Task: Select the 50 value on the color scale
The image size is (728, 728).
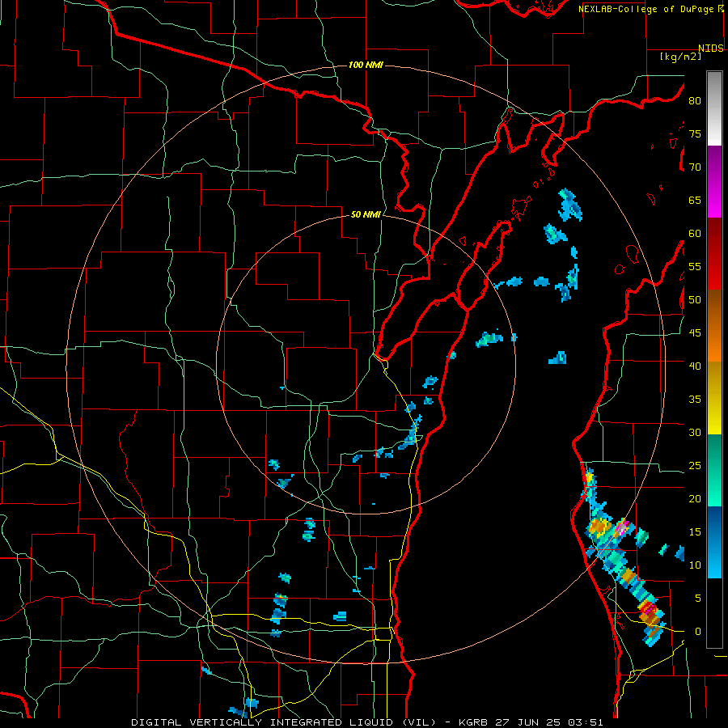Action: [x=695, y=300]
